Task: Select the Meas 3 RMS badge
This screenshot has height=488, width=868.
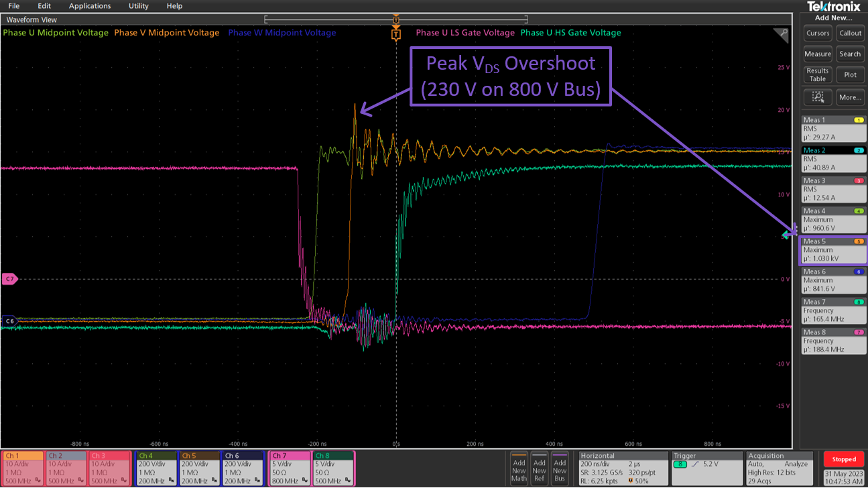Action: coord(833,188)
